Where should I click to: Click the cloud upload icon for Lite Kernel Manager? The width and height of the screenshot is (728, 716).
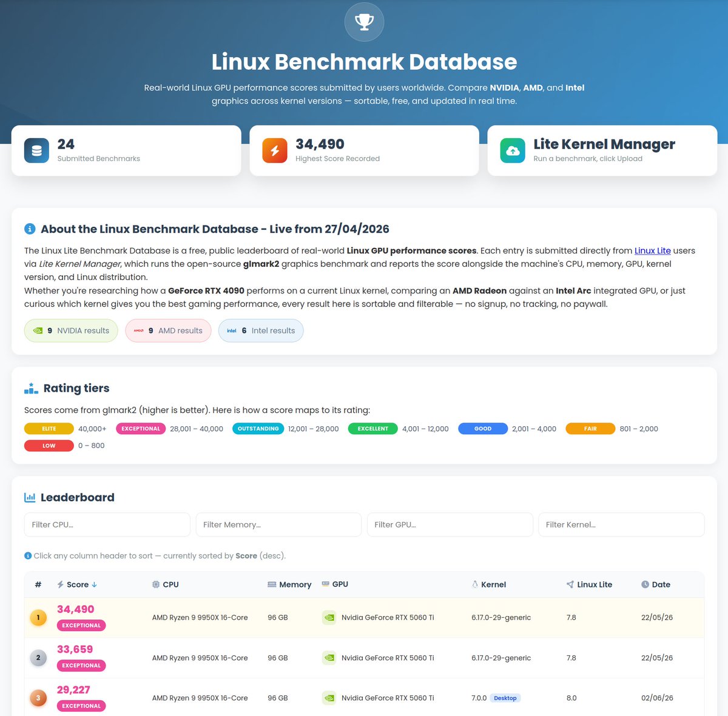tap(513, 151)
